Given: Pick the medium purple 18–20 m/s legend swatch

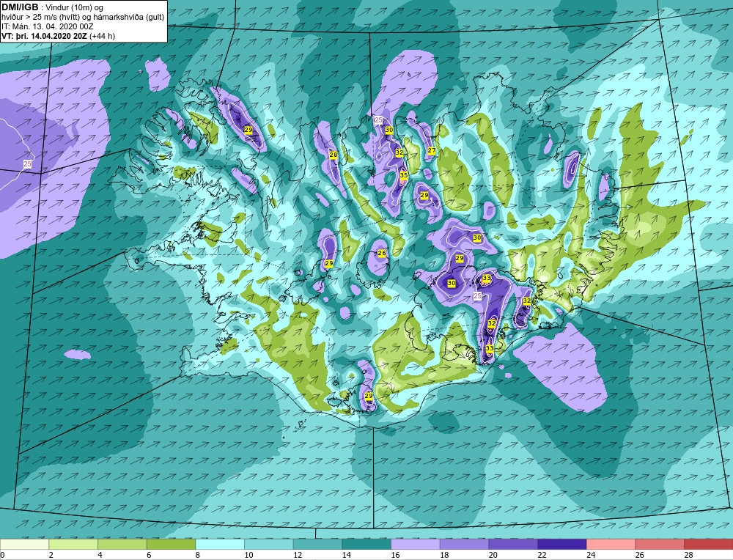Looking at the screenshot, I should pyautogui.click(x=464, y=545).
